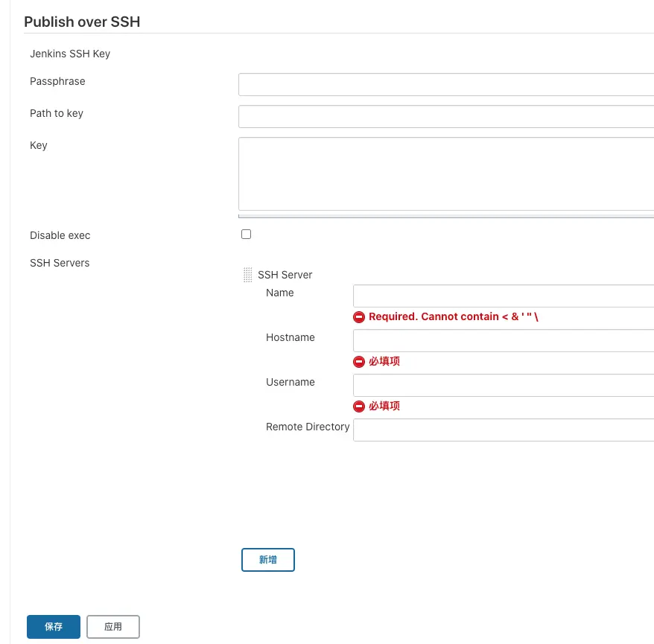Screen dimensions: 654x644
Task: Click the red error icon under Username
Action: point(359,407)
